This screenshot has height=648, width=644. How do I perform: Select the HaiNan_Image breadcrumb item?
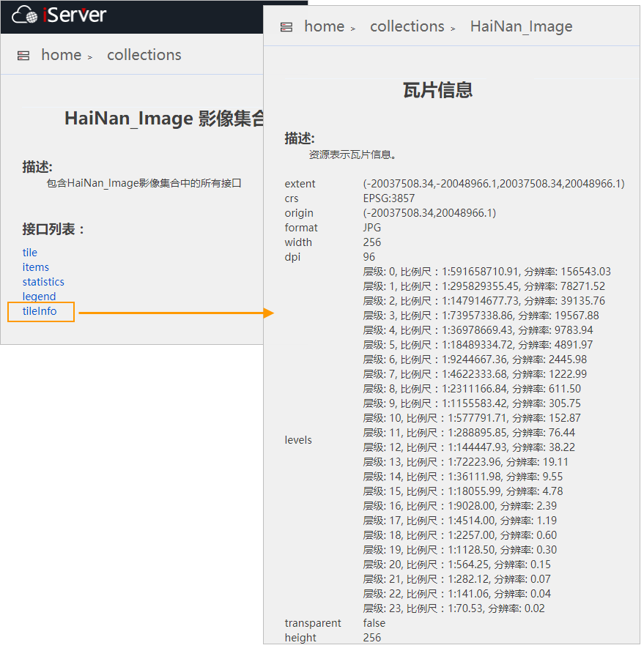[x=521, y=26]
